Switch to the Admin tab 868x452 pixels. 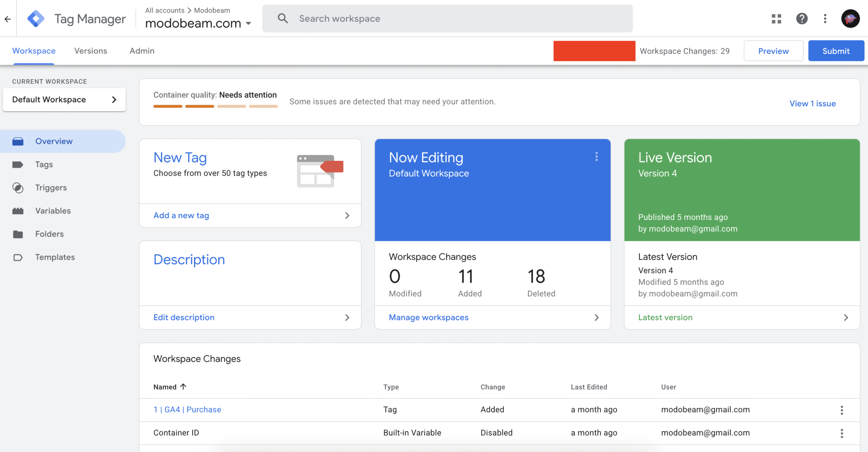pos(142,51)
